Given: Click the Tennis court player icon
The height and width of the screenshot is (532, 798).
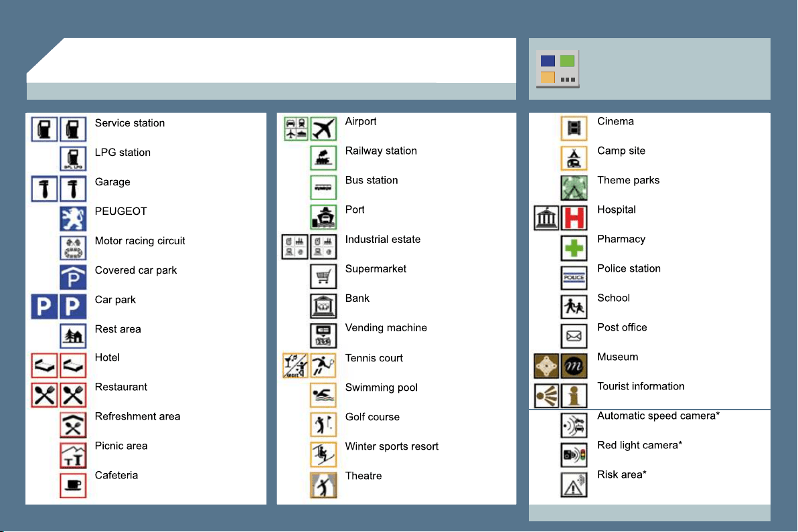Looking at the screenshot, I should (323, 365).
